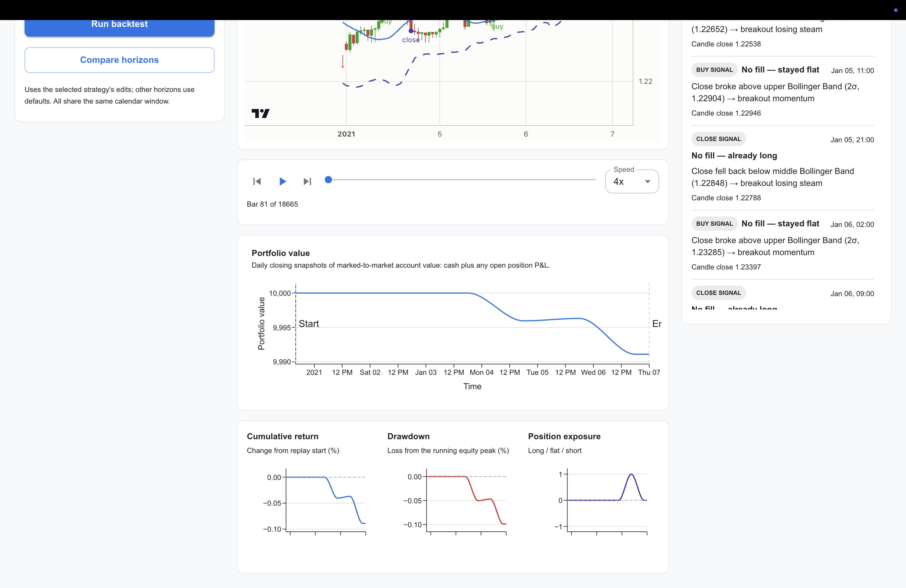Click the replay progress slider track
The width and height of the screenshot is (906, 588).
tap(462, 180)
